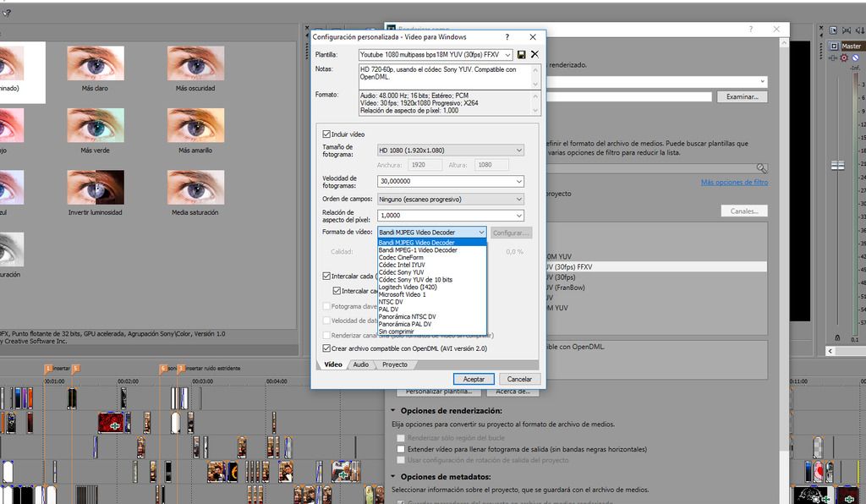
Task: Select 'Codec CineForm' from codec list
Action: point(432,257)
